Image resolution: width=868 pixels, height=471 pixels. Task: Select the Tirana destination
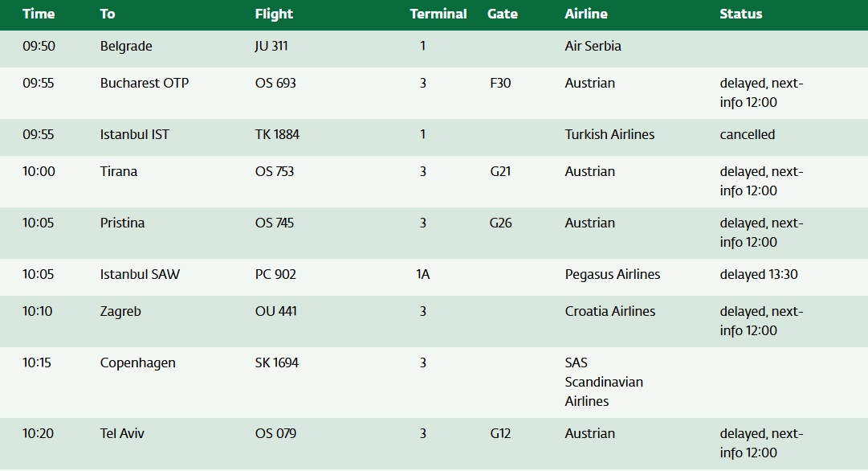point(119,171)
